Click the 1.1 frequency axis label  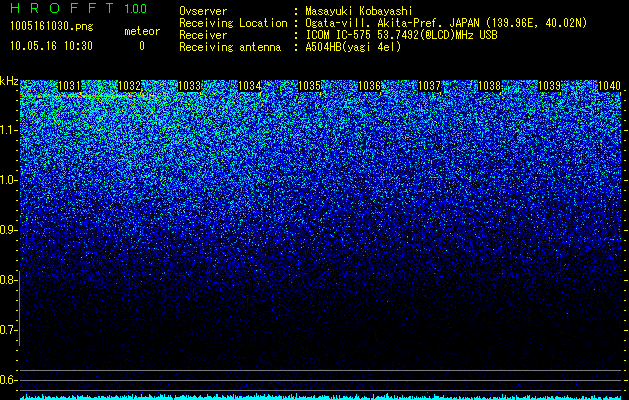point(8,130)
